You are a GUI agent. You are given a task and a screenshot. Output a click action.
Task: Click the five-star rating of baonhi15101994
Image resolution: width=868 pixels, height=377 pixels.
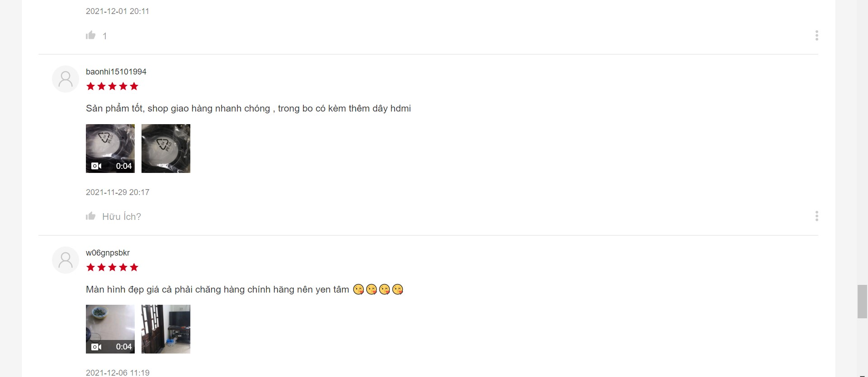coord(112,86)
